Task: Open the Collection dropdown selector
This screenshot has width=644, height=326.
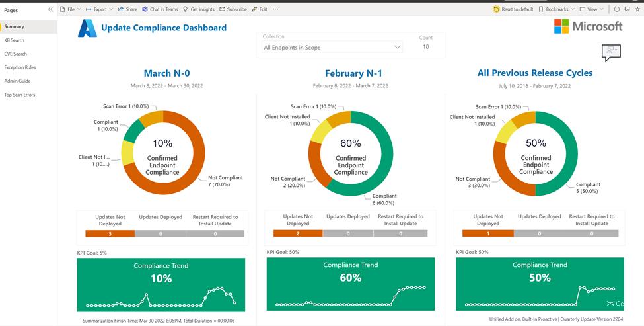Action: 332,48
